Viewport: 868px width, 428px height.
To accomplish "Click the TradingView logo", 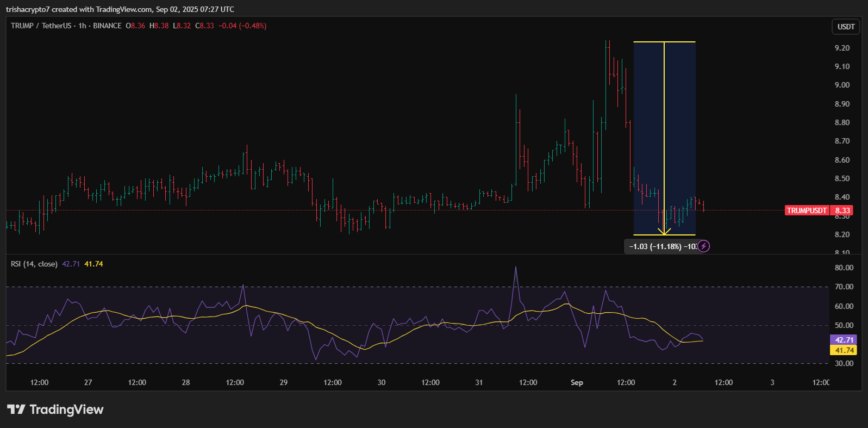I will click(55, 410).
